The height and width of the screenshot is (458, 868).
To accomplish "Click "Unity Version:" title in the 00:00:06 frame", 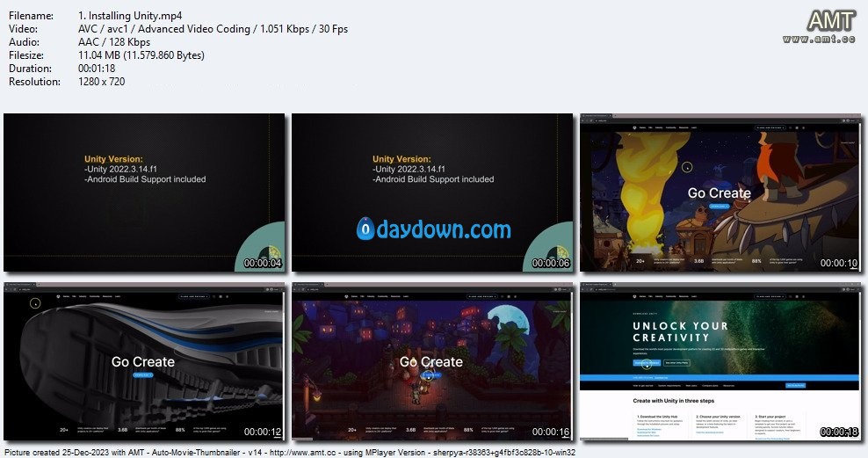I will [401, 159].
